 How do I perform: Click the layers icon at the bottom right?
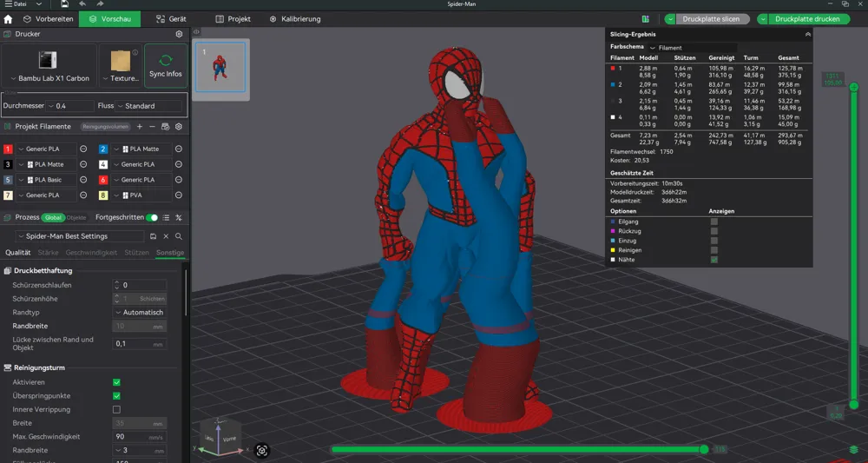tap(853, 450)
